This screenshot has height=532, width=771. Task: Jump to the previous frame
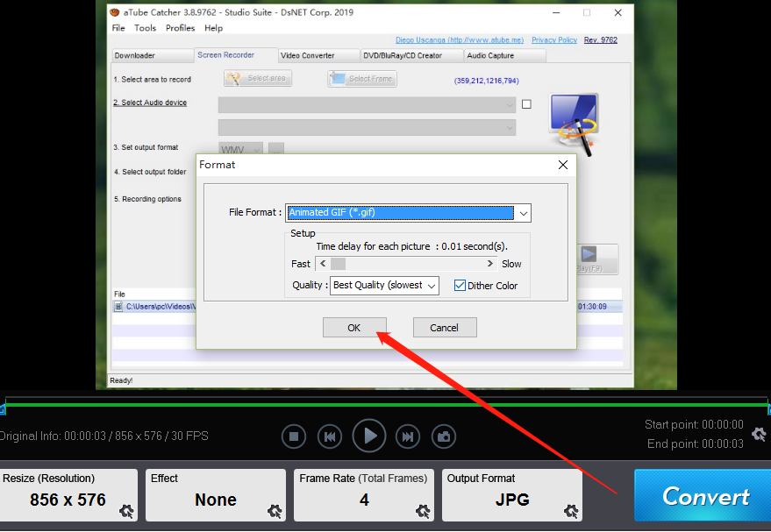point(330,436)
